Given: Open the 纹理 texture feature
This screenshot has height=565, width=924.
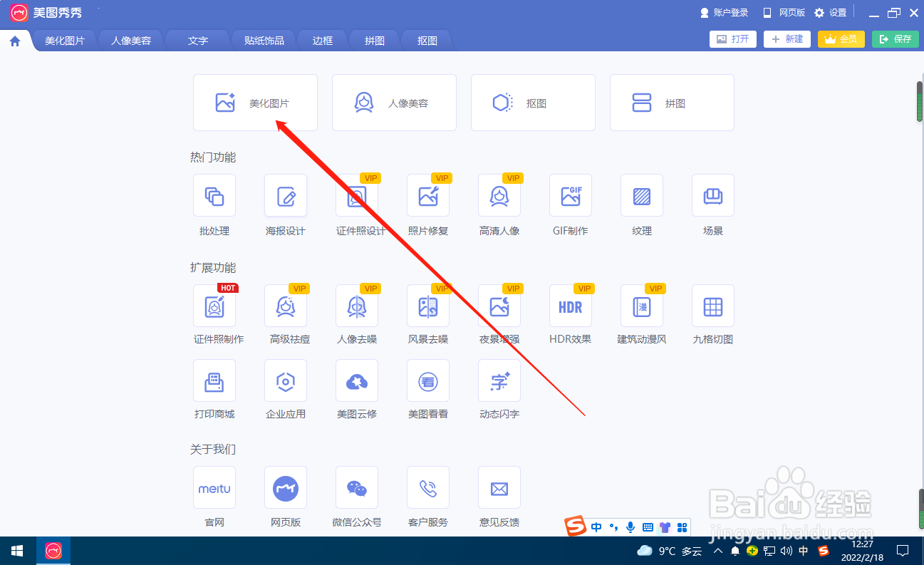Looking at the screenshot, I should coord(641,205).
